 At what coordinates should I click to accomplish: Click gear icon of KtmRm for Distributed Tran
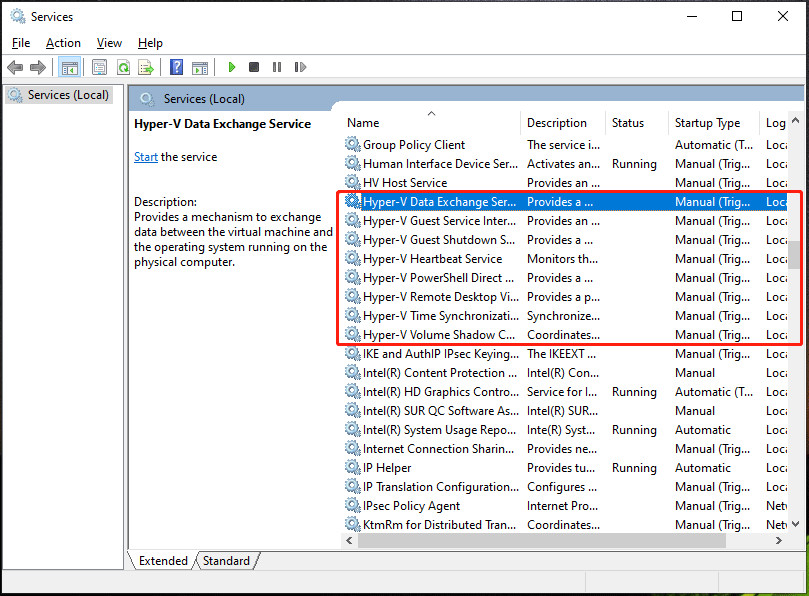point(353,524)
